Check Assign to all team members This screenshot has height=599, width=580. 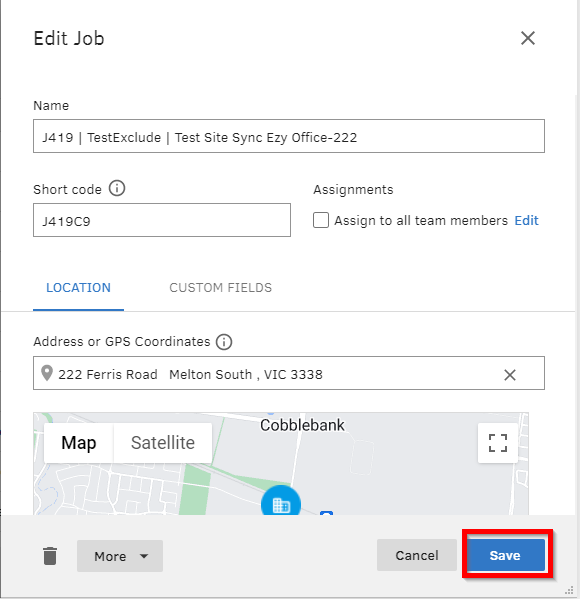point(321,220)
